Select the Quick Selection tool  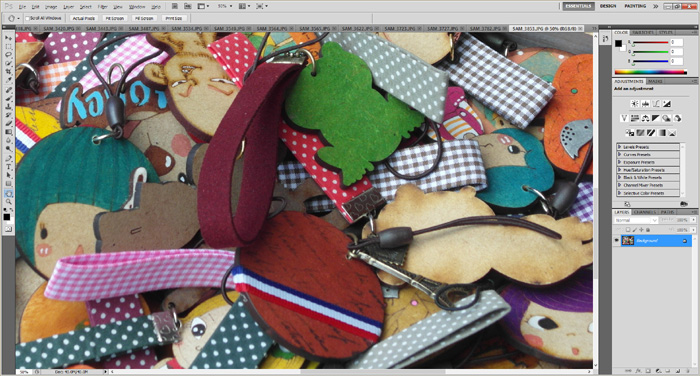pyautogui.click(x=8, y=63)
